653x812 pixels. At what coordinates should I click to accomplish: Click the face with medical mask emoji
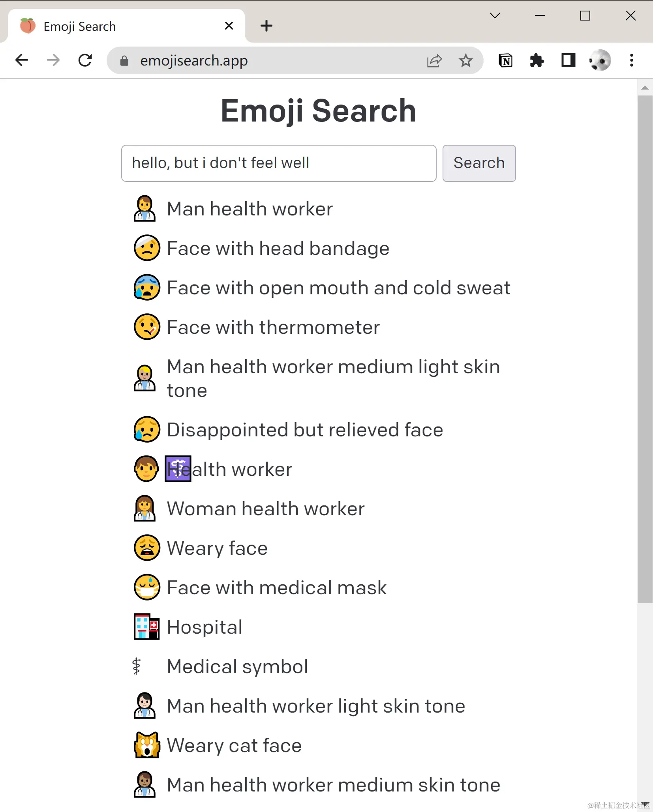tap(146, 587)
